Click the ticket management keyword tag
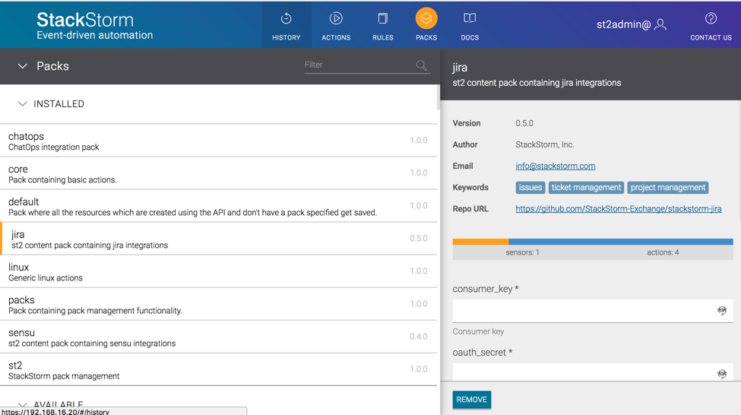 tap(586, 188)
